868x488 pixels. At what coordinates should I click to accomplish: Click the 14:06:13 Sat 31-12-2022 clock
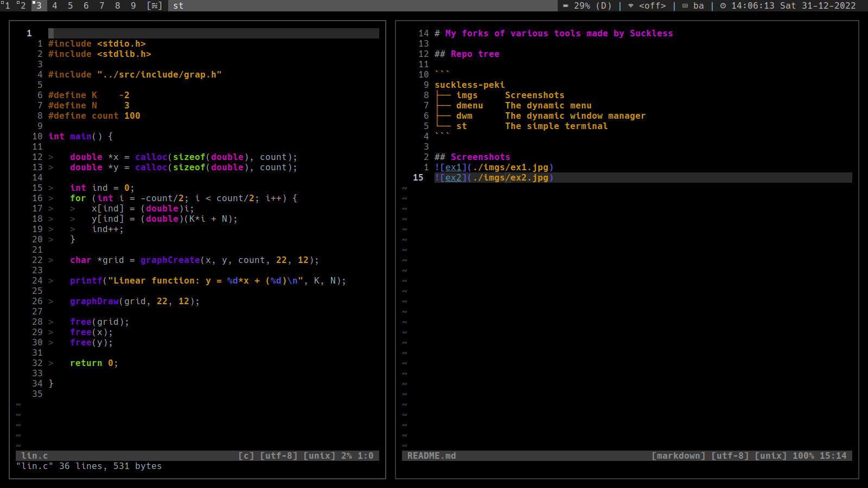(794, 5)
